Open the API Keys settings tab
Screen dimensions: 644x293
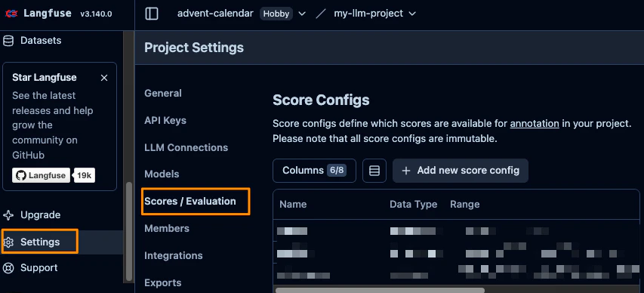point(165,120)
